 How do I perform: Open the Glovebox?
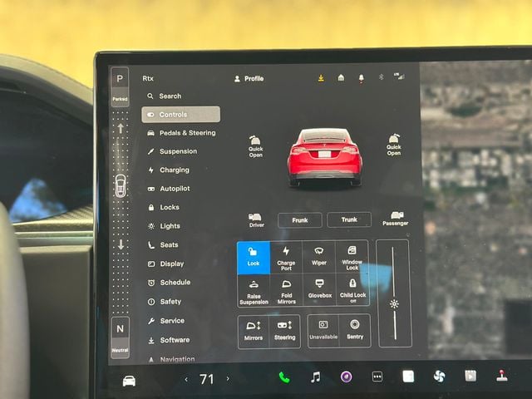coord(319,290)
